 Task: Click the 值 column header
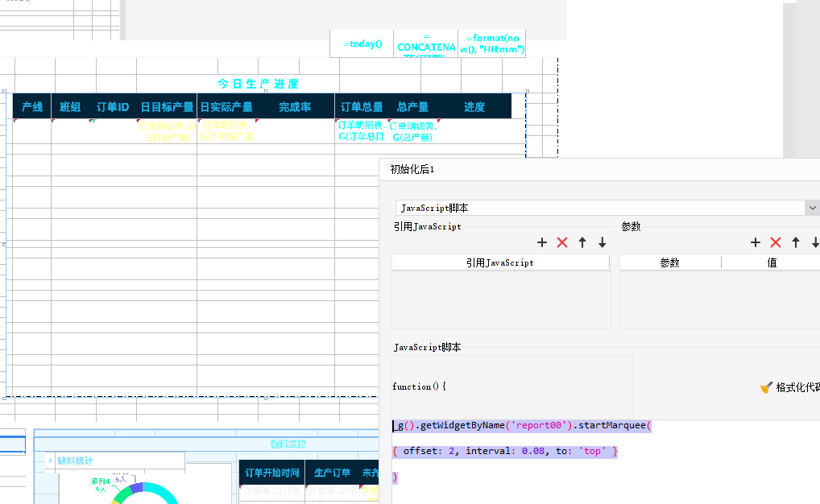[772, 262]
